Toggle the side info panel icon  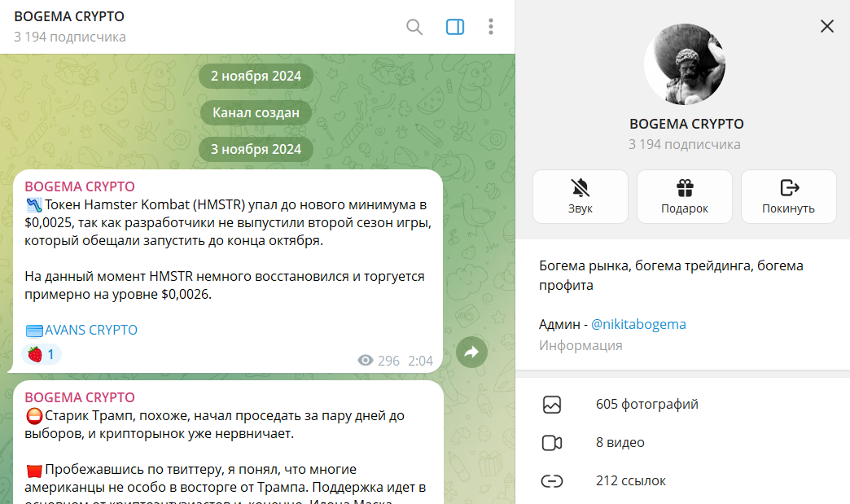coord(455,27)
